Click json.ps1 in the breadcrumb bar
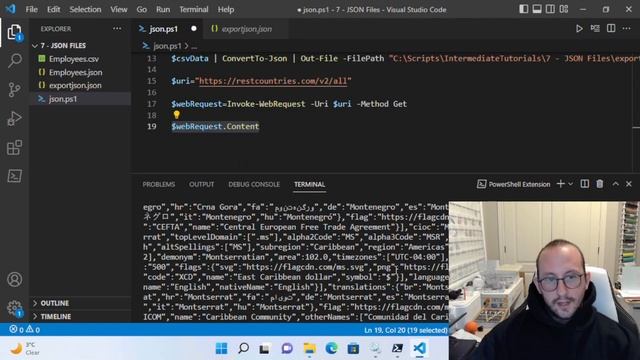This screenshot has height=360, width=640. point(167,46)
